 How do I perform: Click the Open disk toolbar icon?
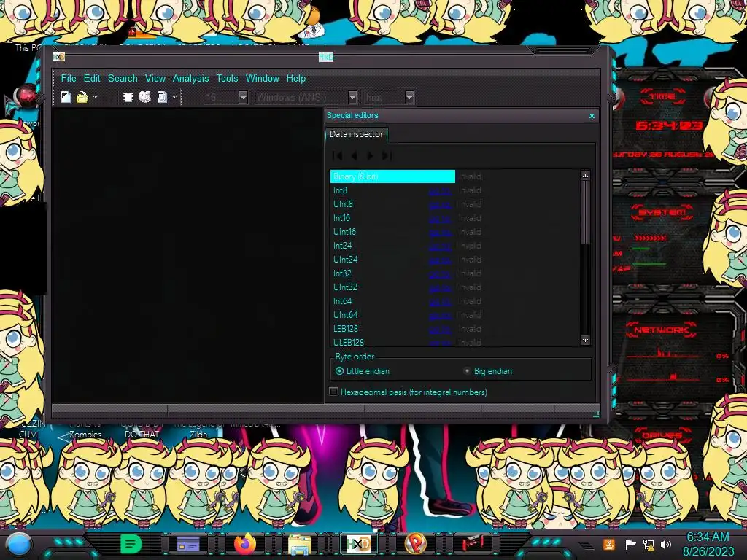(145, 97)
